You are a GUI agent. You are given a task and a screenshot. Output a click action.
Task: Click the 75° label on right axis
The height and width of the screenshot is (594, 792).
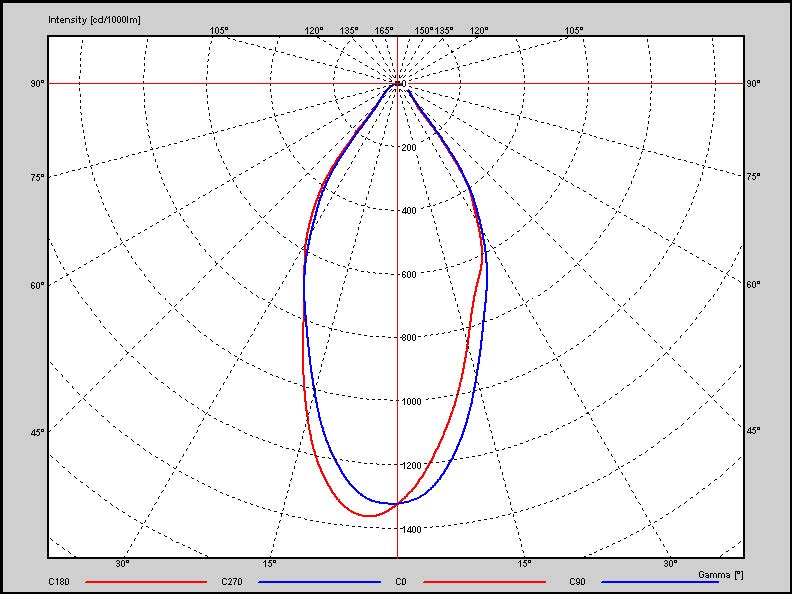click(753, 176)
